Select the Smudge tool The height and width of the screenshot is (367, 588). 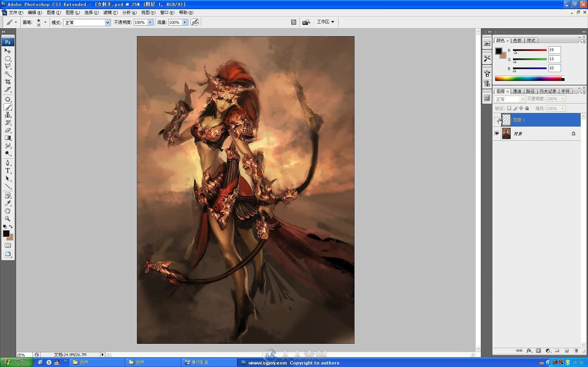coord(7,145)
